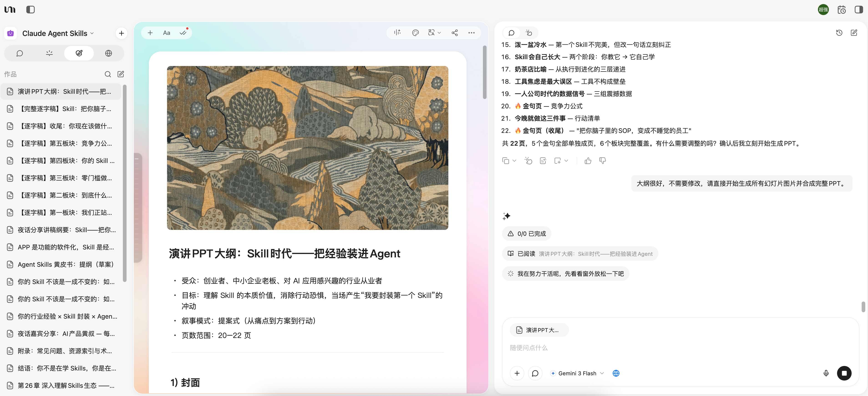Toggle the left sidebar panel

pyautogui.click(x=30, y=9)
